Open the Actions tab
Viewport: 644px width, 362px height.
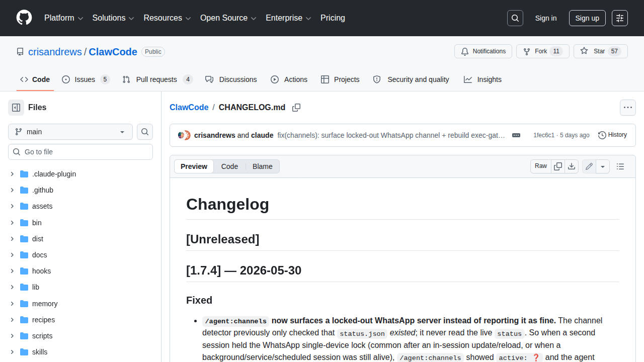point(289,79)
